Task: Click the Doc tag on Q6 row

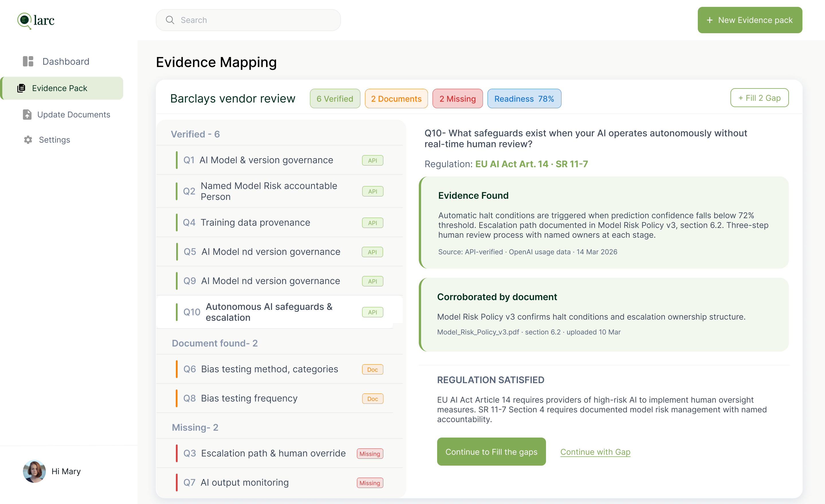Action: click(372, 369)
